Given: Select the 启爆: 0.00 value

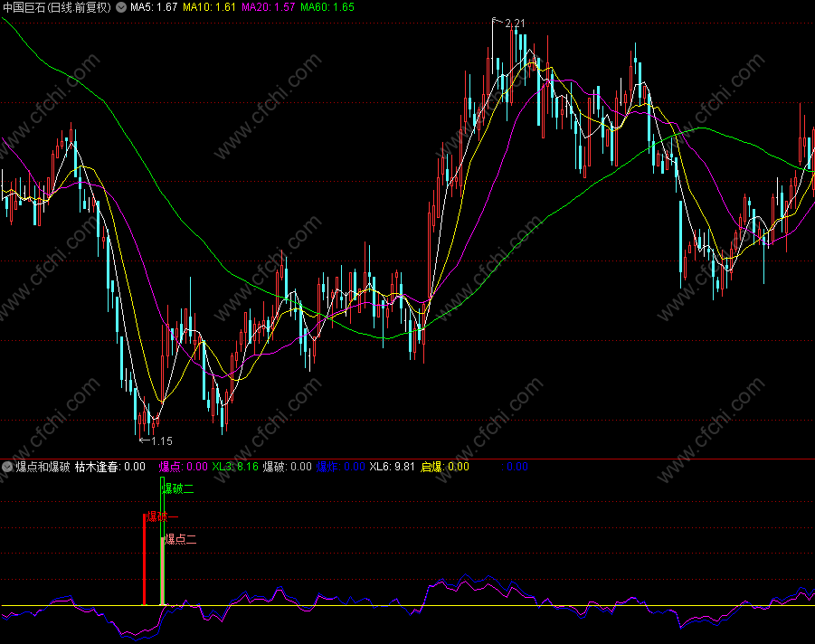Looking at the screenshot, I should coord(444,467).
